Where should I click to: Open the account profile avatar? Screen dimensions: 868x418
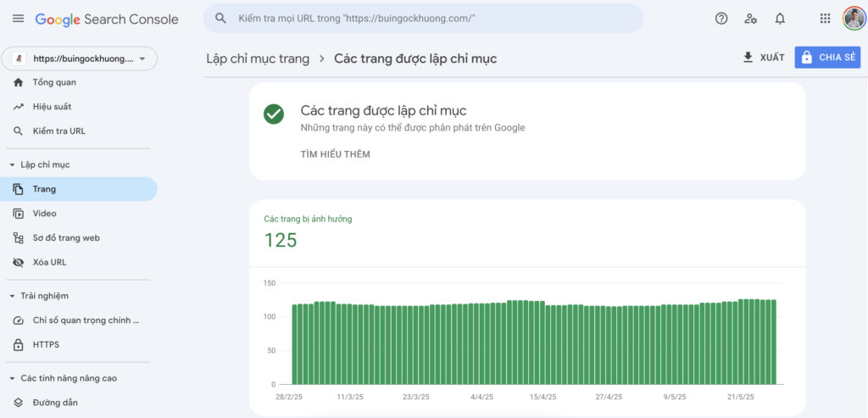(x=854, y=19)
